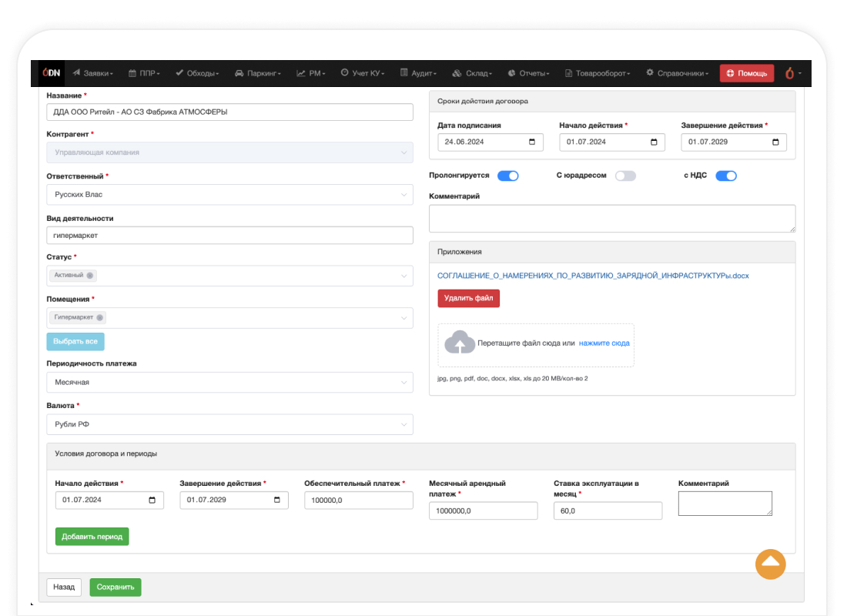Open the ППР menu
Viewport: 847px width, 616px height.
click(x=144, y=73)
